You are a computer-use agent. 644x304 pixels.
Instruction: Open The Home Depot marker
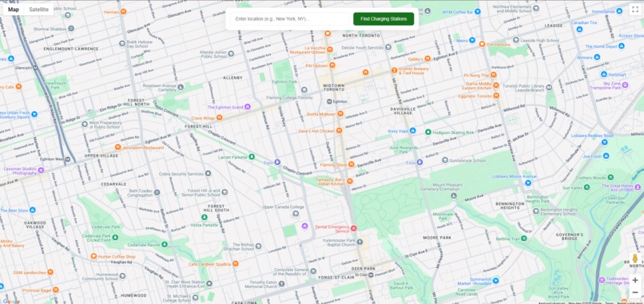622,46
